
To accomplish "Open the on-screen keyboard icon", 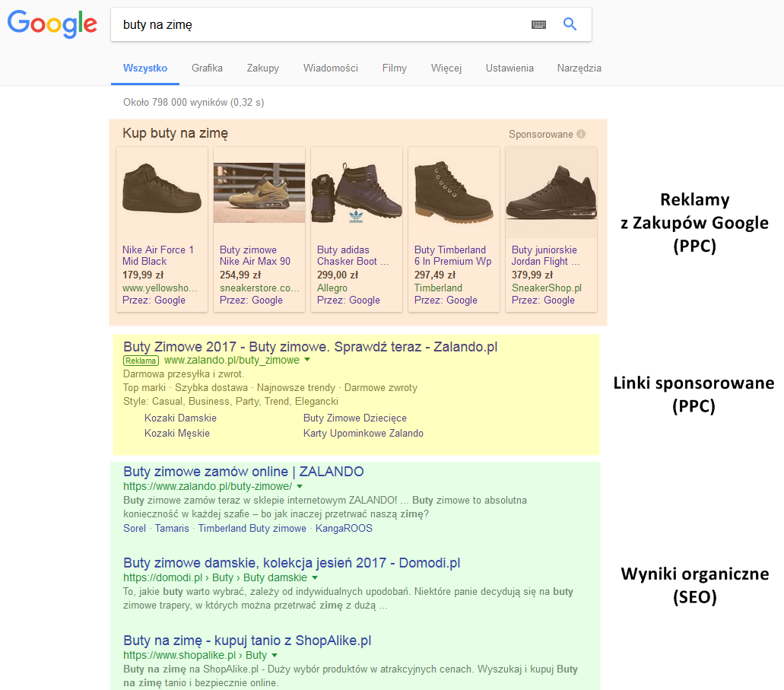I will pos(538,24).
